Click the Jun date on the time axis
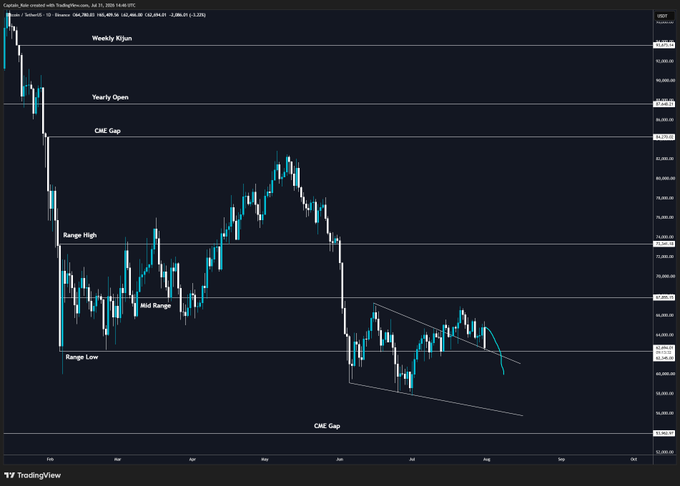This screenshot has height=486, width=680. click(340, 459)
